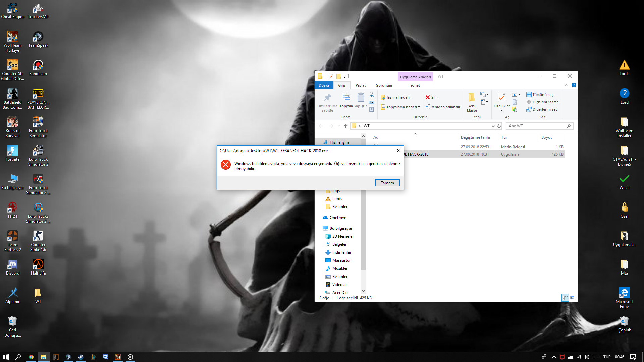Click navigation pane scroll-down arrow

pyautogui.click(x=363, y=291)
